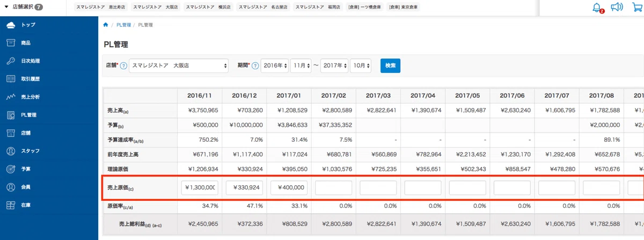Click empty 売上原価 input under 2017/03

[x=378, y=188]
